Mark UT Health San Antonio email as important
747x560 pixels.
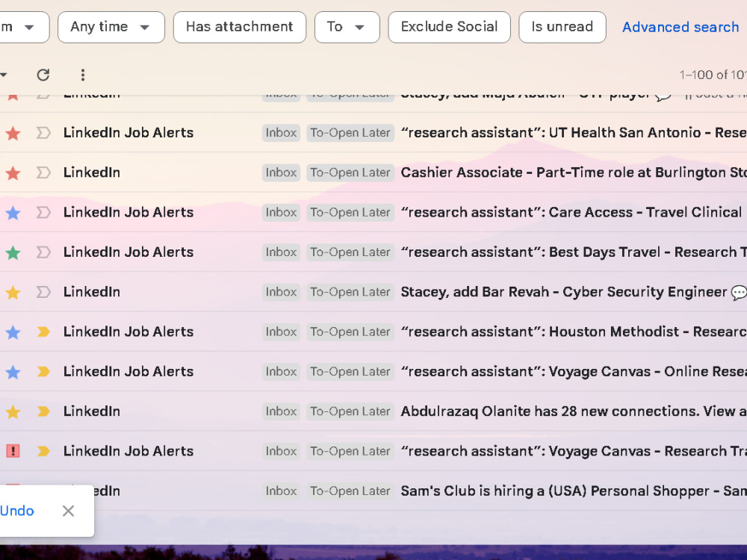click(x=43, y=133)
